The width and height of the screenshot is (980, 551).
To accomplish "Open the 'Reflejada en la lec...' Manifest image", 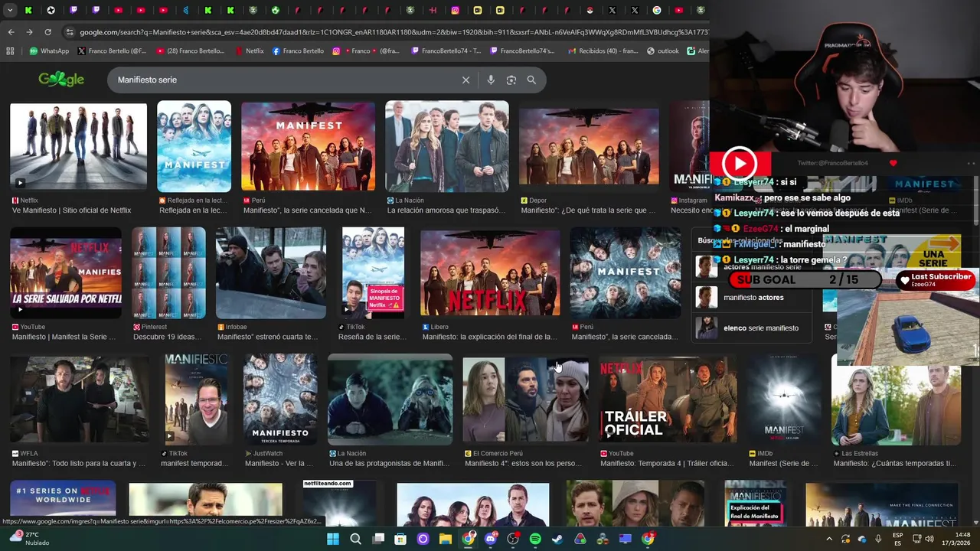I will (194, 146).
